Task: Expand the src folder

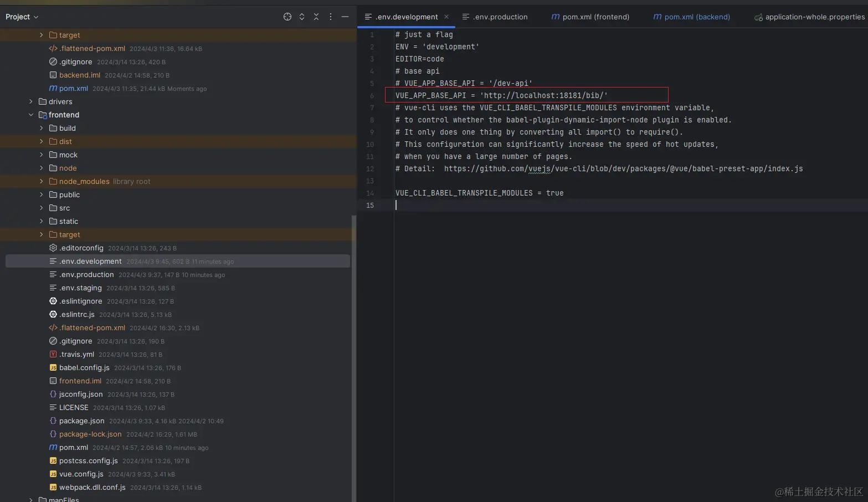Action: tap(42, 208)
